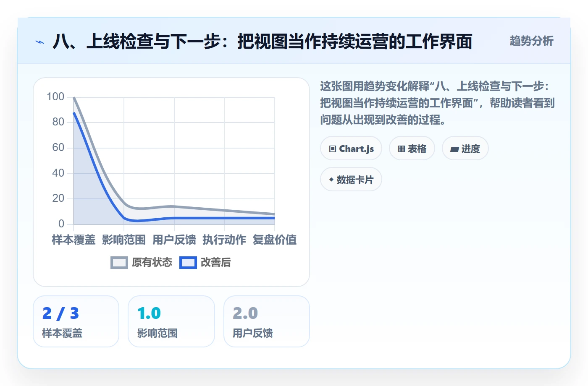Hide the 原有状态 series via its legend label
Image resolution: width=588 pixels, height=386 pixels.
[152, 263]
